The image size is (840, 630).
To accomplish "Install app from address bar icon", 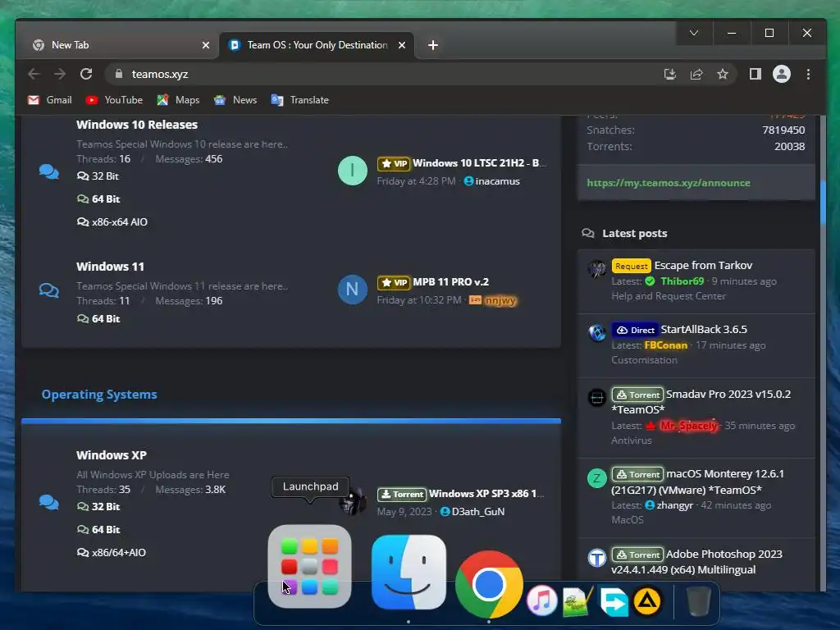I will pyautogui.click(x=669, y=74).
